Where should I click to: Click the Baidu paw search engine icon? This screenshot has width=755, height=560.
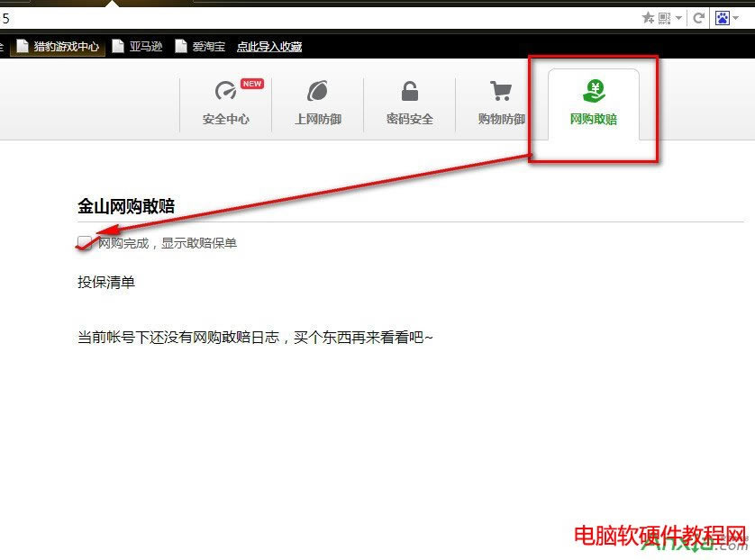point(723,18)
